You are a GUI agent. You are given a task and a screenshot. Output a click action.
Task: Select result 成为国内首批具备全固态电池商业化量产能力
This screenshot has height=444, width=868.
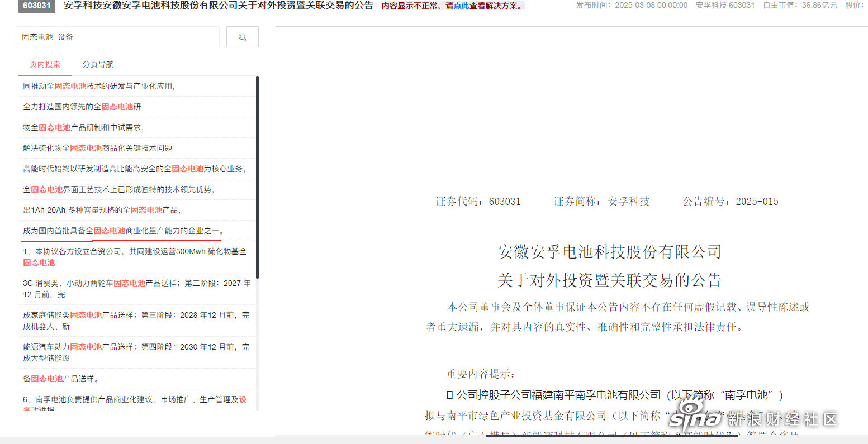[x=137, y=231]
